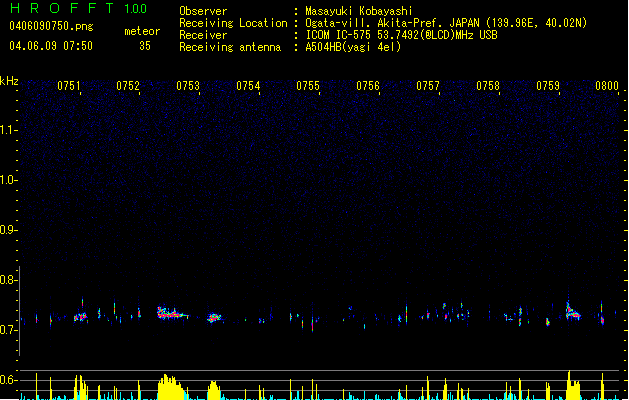Click the 0.7 kHz axis label

[8, 330]
